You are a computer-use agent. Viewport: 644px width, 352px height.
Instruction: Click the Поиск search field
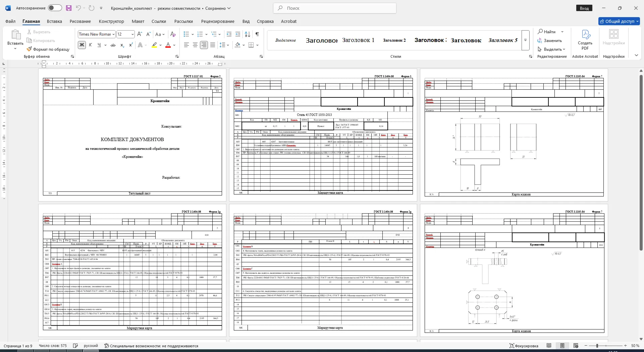coord(335,8)
